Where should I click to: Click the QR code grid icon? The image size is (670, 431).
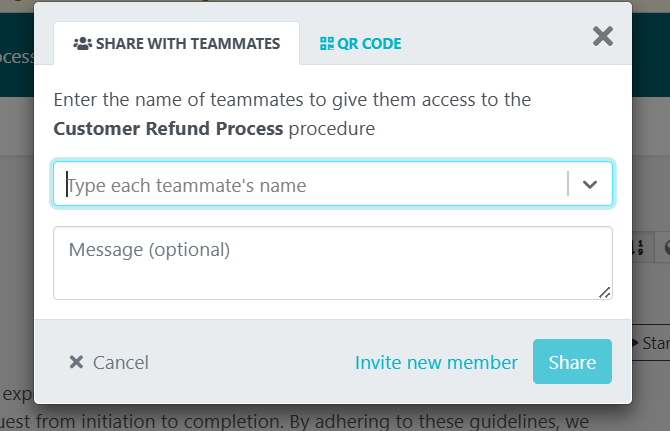click(x=326, y=44)
